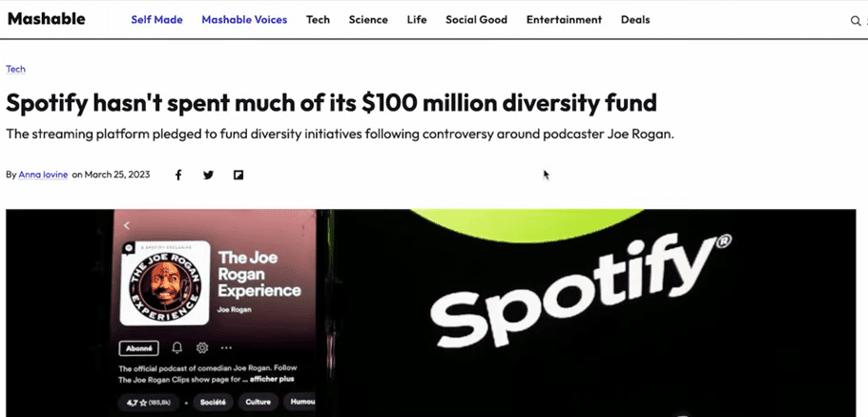The height and width of the screenshot is (417, 868).
Task: Open the Deals section
Action: click(635, 20)
